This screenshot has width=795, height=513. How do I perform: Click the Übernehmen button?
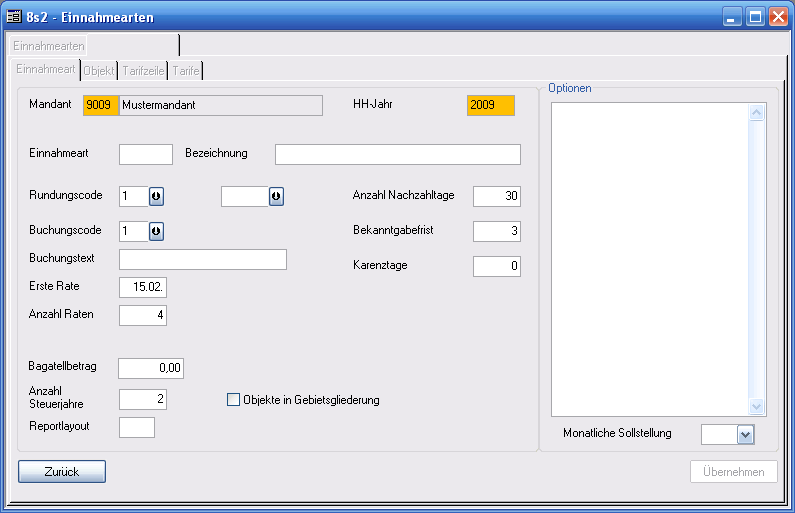[x=733, y=472]
